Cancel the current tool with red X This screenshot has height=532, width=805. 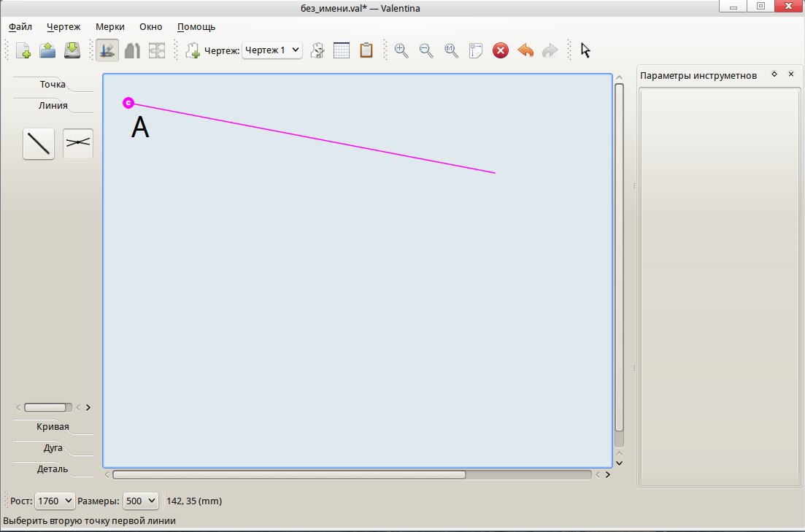point(501,50)
